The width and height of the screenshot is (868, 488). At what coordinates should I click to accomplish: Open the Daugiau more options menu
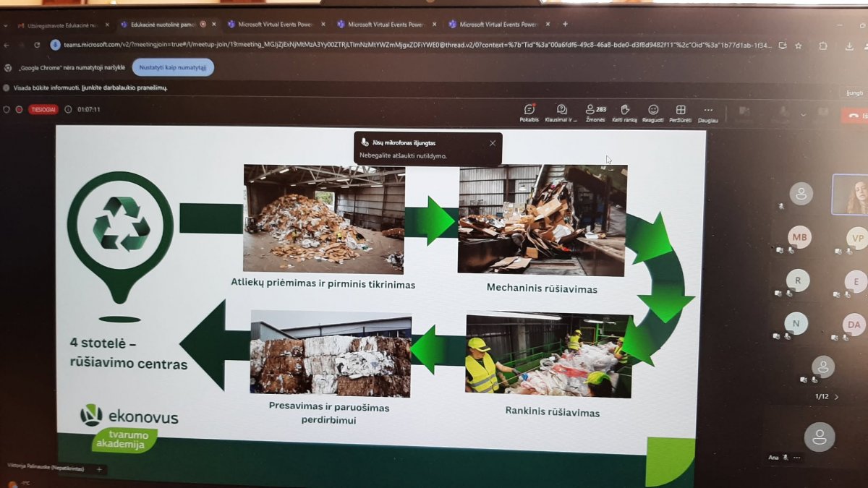(x=707, y=112)
